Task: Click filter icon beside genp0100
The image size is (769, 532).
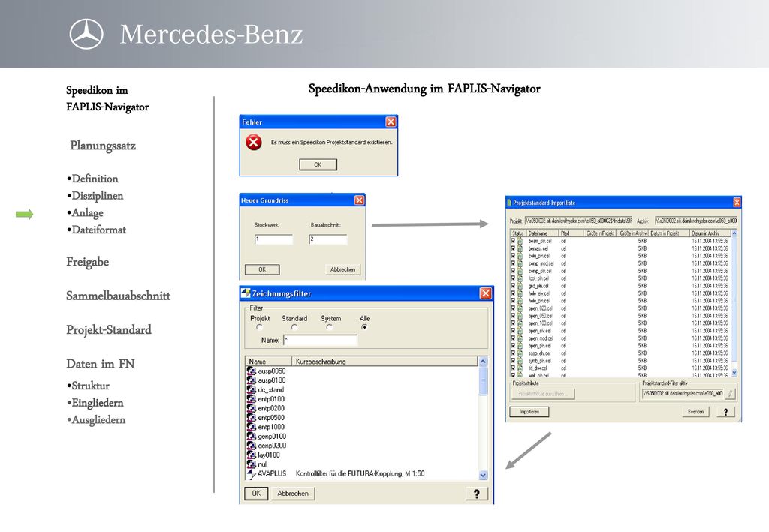Action: 251,436
